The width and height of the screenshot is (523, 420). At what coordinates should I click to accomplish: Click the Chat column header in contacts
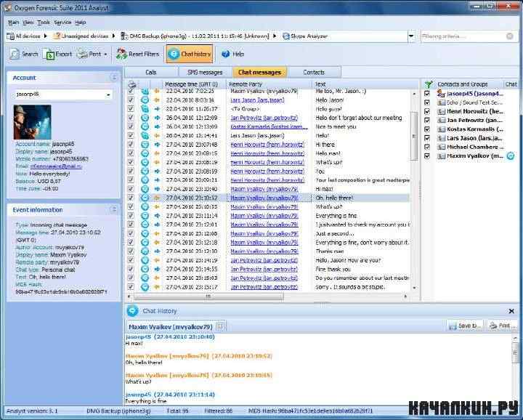pyautogui.click(x=511, y=84)
